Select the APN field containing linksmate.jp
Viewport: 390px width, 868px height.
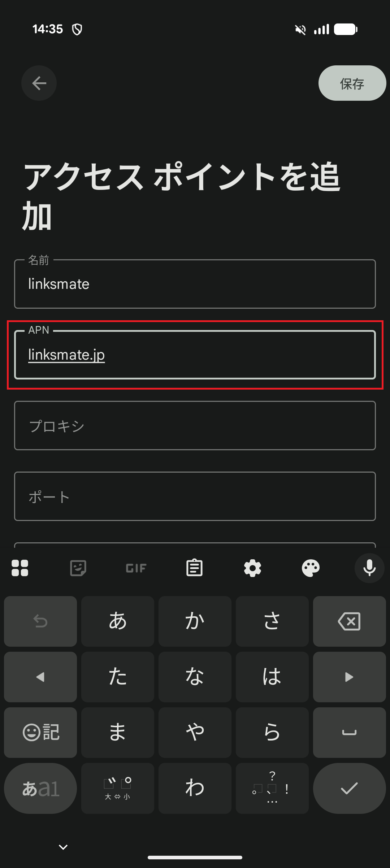tap(195, 355)
